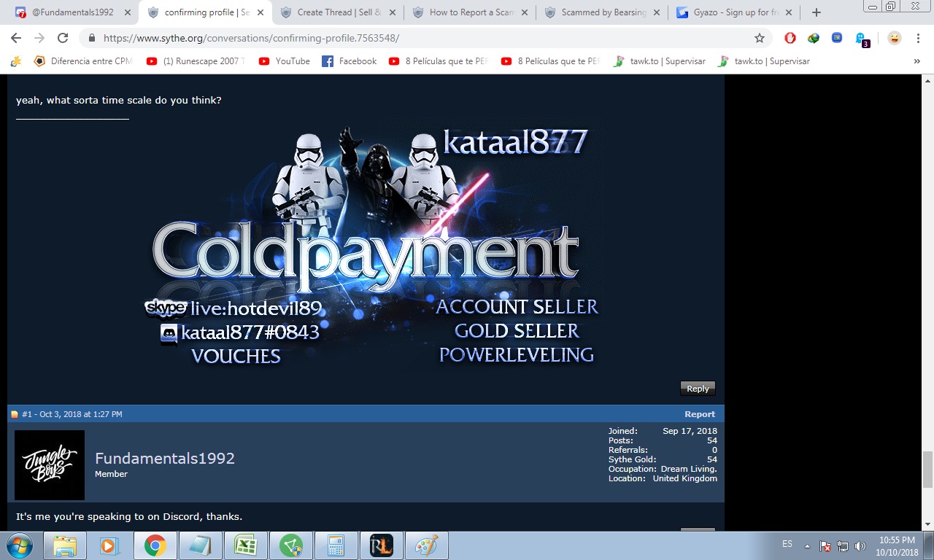Open the first 8 Películas que te bookmark

[438, 61]
